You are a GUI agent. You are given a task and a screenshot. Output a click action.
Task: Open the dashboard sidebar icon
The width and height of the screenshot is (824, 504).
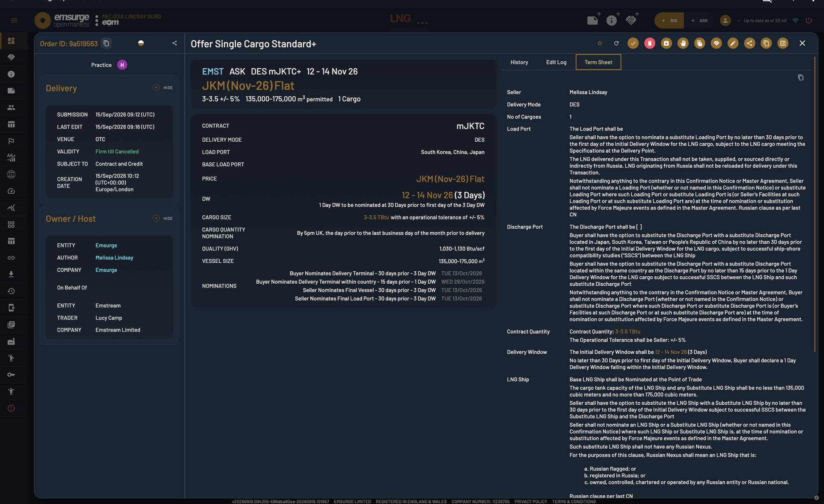(x=11, y=41)
